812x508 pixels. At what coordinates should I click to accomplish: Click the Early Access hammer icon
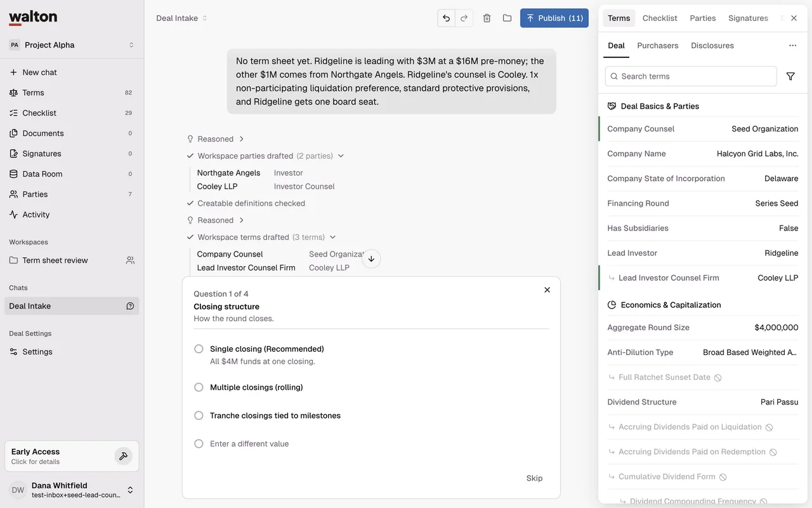[x=123, y=456]
